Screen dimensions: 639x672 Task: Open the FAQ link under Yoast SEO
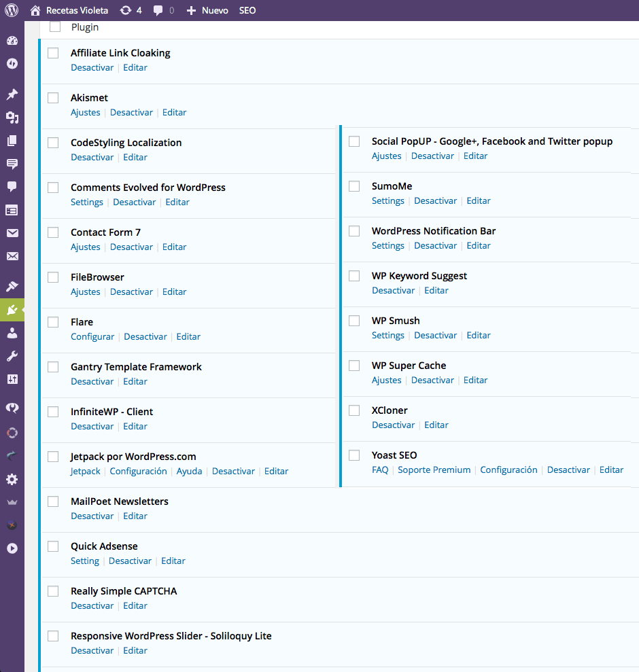pos(380,470)
